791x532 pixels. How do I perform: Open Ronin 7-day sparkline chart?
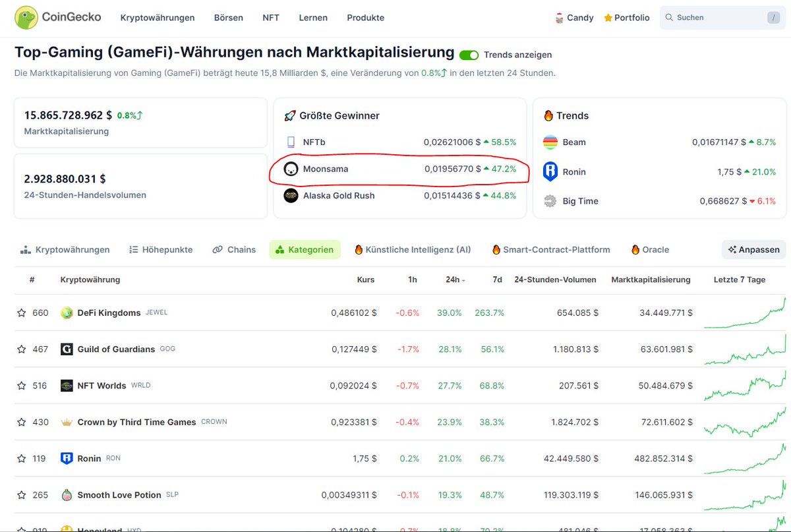[745, 458]
